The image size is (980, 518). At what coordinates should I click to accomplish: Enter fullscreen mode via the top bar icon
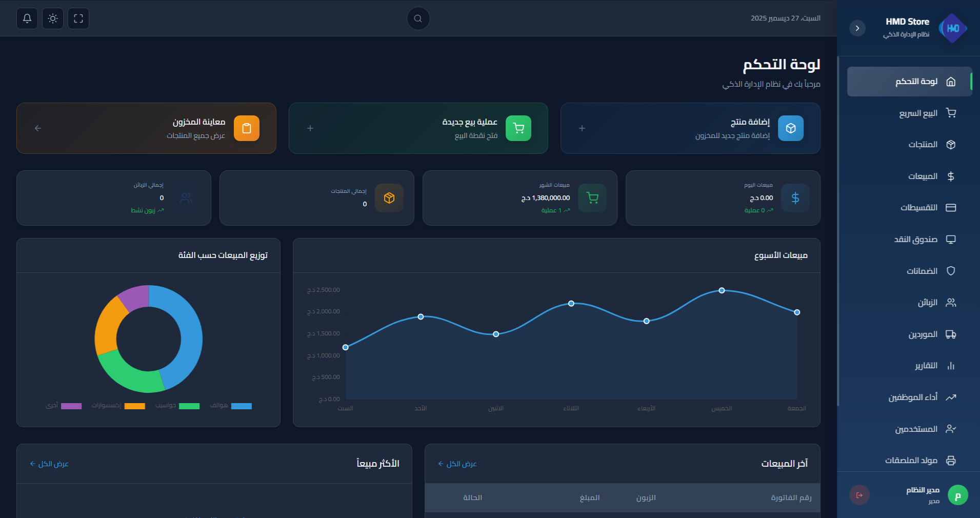(x=78, y=18)
